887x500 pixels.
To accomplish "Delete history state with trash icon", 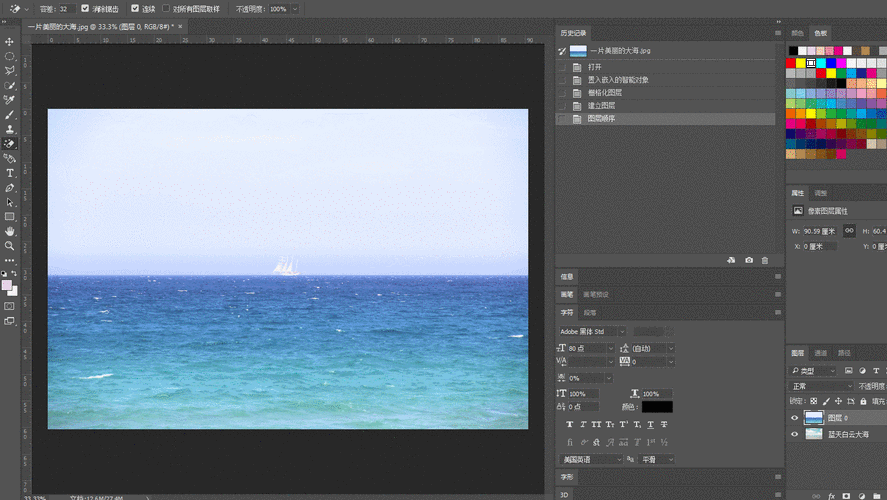I will pos(766,260).
